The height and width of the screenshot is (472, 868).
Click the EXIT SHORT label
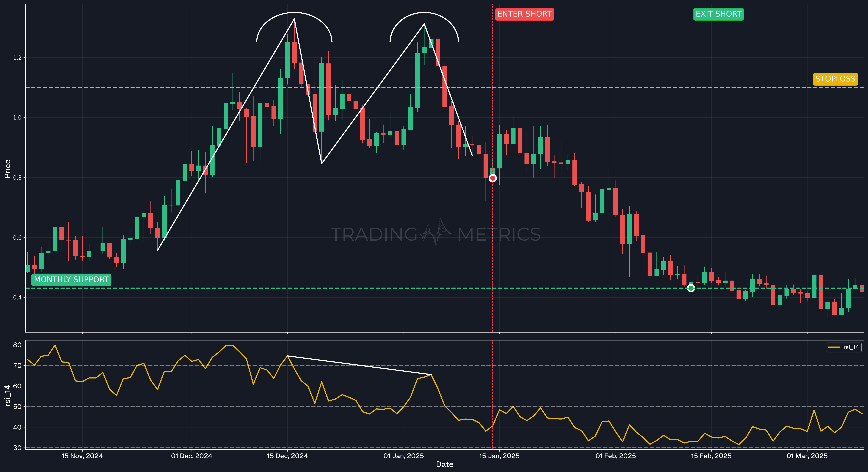[x=718, y=14]
